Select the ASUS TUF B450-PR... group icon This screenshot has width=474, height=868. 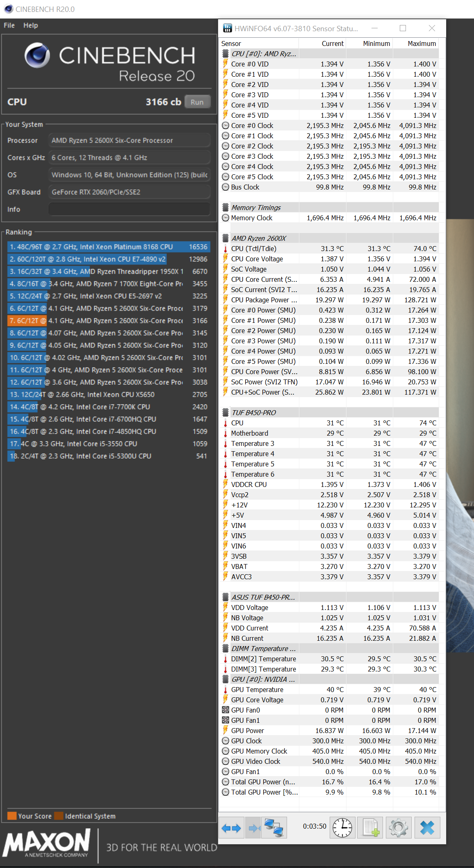[225, 597]
